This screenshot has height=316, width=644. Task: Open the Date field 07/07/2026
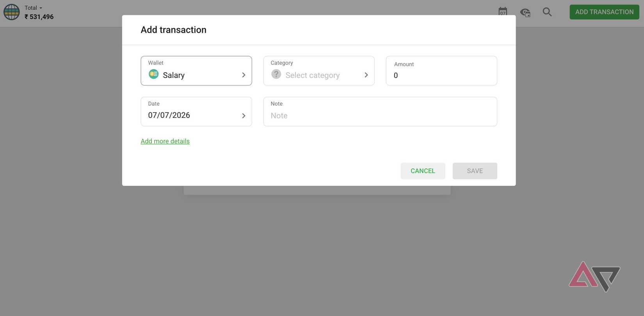pos(196,112)
